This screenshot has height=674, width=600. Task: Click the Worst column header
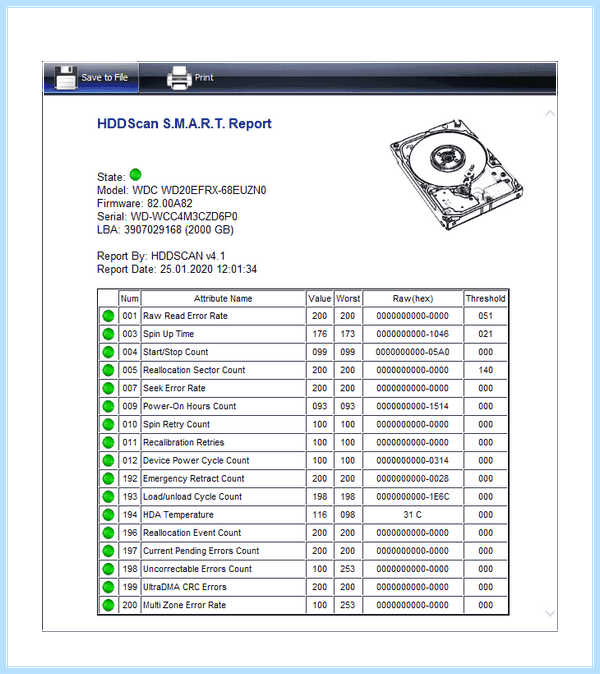[348, 299]
